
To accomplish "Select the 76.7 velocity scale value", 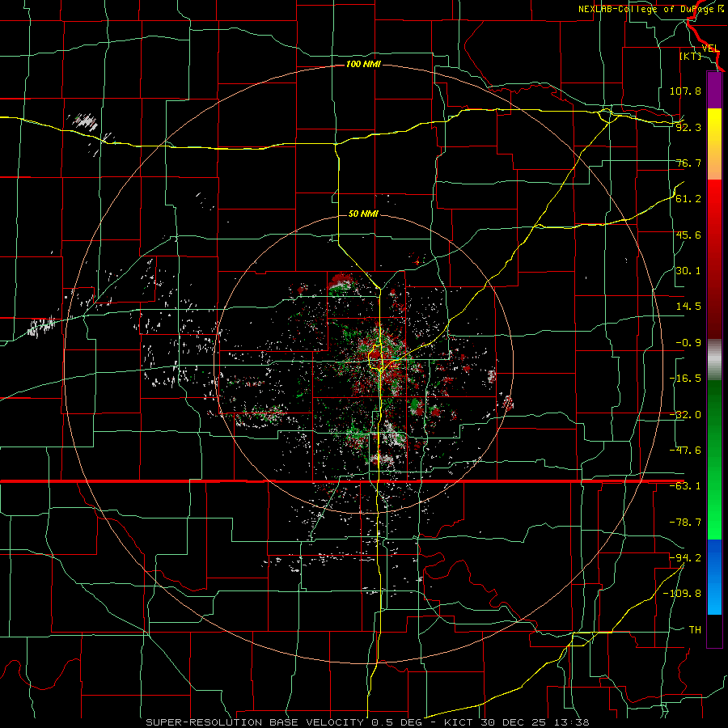I will 688,163.
